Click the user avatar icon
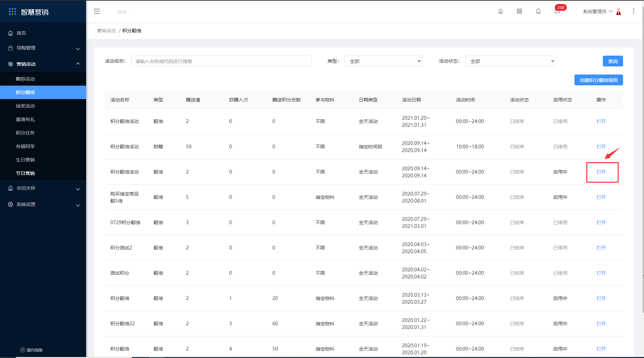 point(619,11)
